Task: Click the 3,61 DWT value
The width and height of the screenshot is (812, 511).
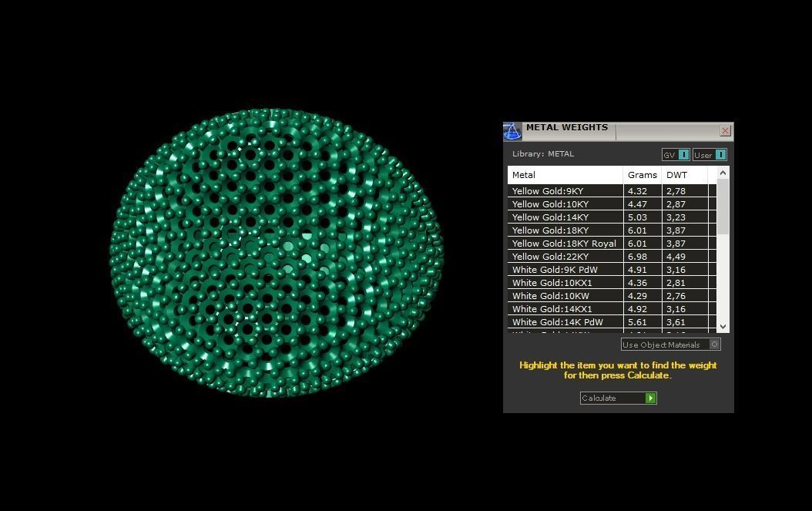Action: click(676, 322)
